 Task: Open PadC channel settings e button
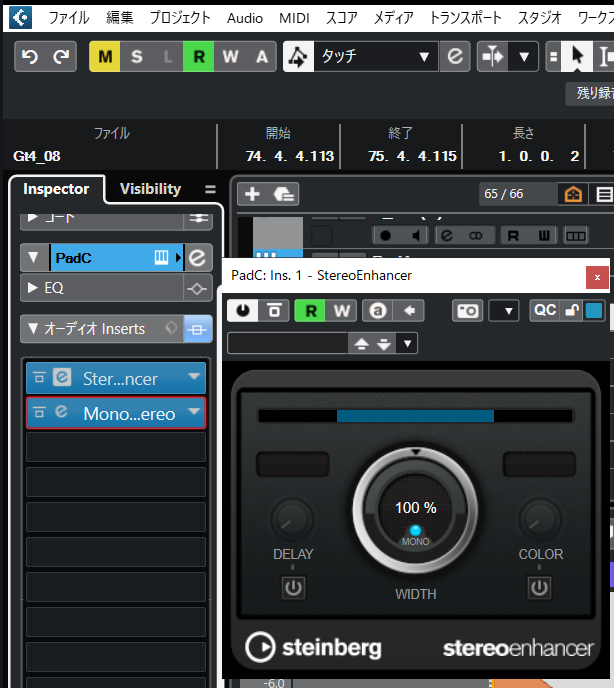pos(197,258)
